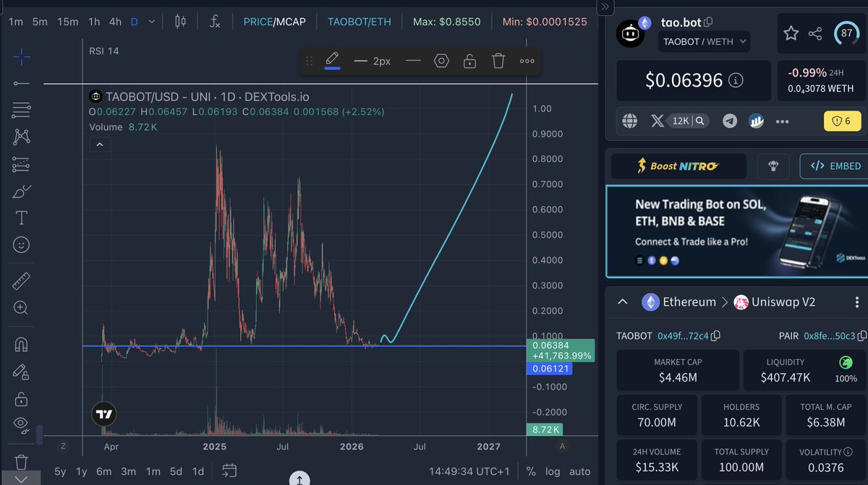
Task: Open the emoji icons tool
Action: (21, 246)
